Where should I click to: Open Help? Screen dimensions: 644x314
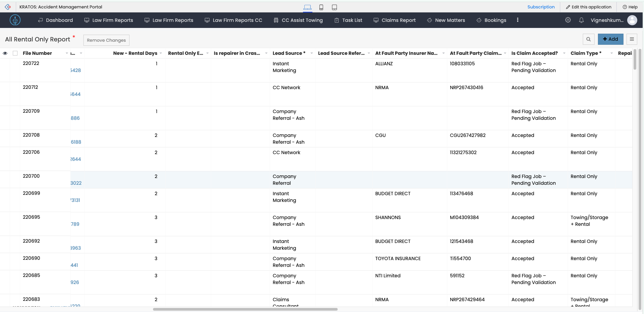click(630, 7)
